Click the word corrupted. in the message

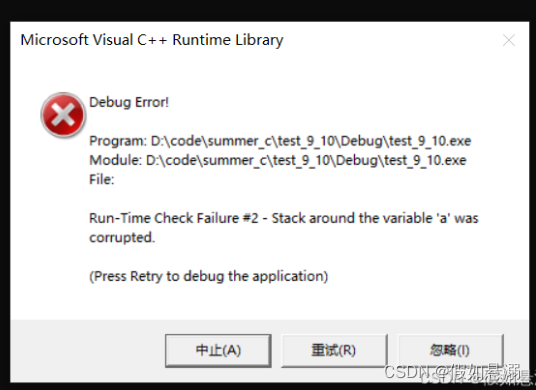[x=122, y=237]
